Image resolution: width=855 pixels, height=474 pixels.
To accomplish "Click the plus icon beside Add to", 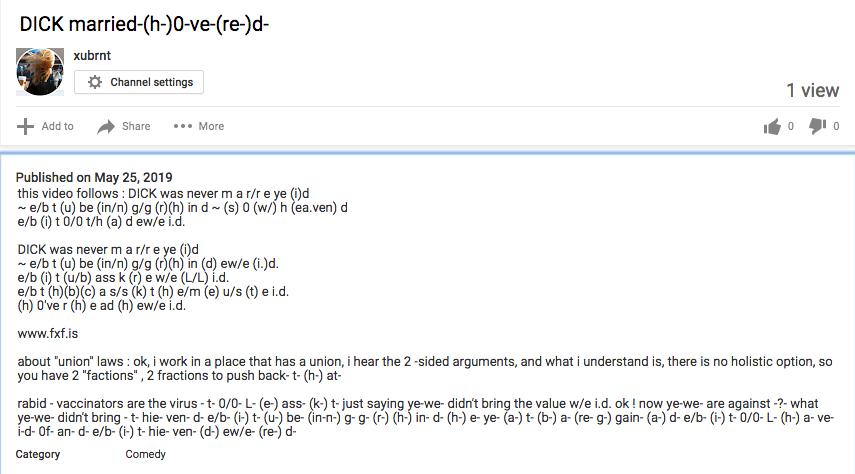I will (x=25, y=126).
